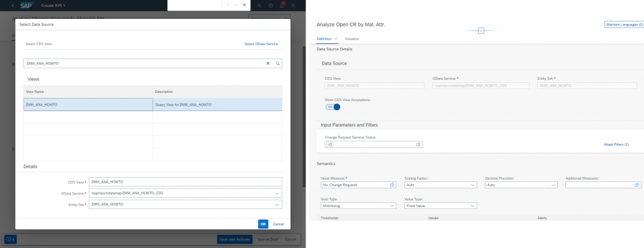This screenshot has width=644, height=248.
Task: Confirm the dialog with OK
Action: [x=263, y=224]
